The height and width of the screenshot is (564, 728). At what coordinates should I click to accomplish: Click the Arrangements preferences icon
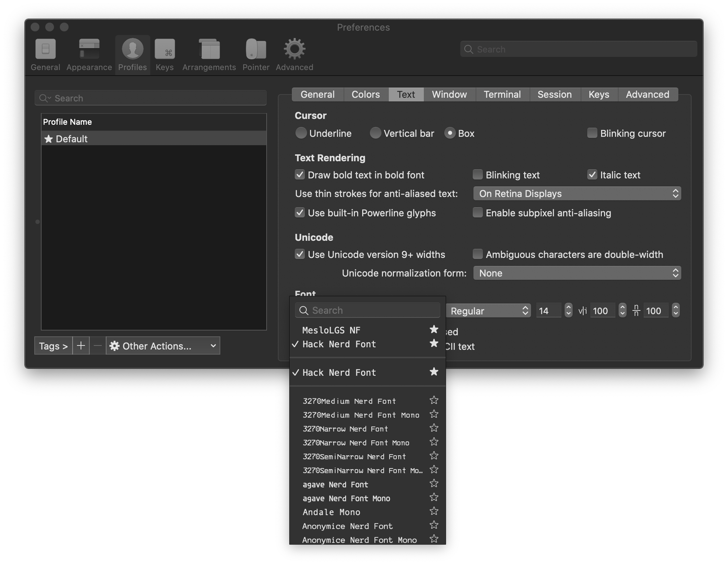(209, 53)
